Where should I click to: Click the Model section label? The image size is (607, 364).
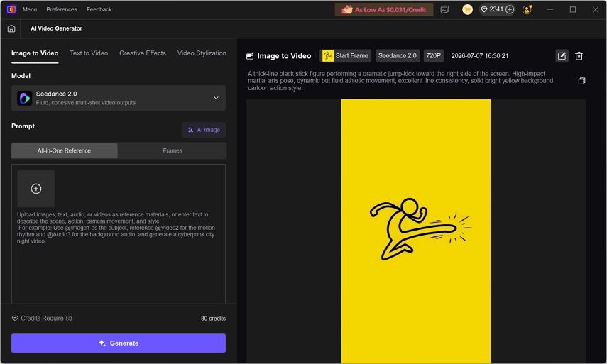click(21, 76)
